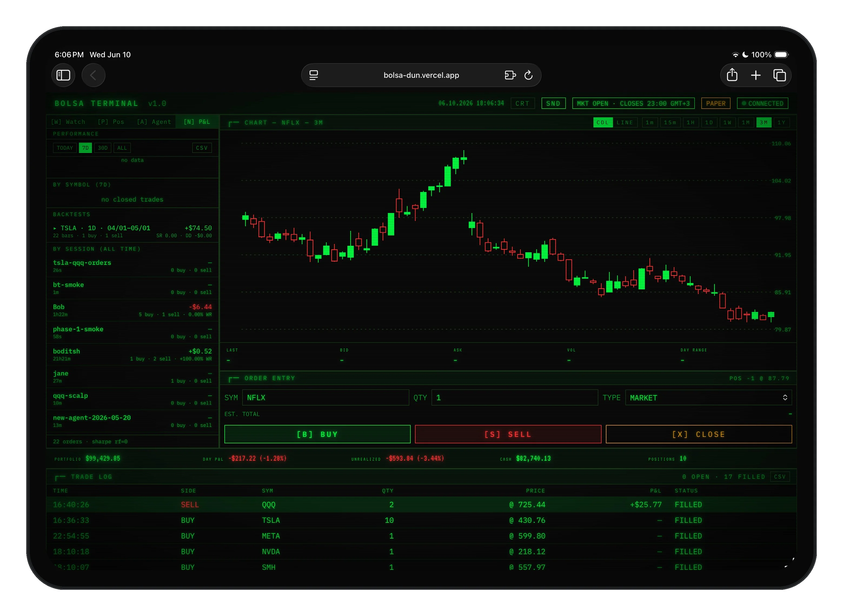Image resolution: width=843 pixels, height=616 pixels.
Task: Toggle the Safari sidebar icon
Action: point(63,75)
